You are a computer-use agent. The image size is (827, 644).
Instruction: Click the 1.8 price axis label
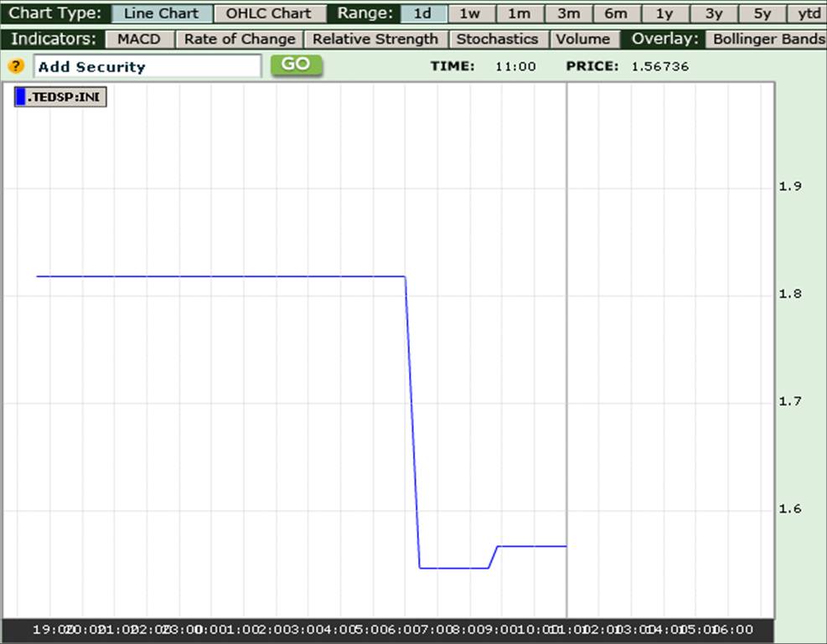[790, 294]
